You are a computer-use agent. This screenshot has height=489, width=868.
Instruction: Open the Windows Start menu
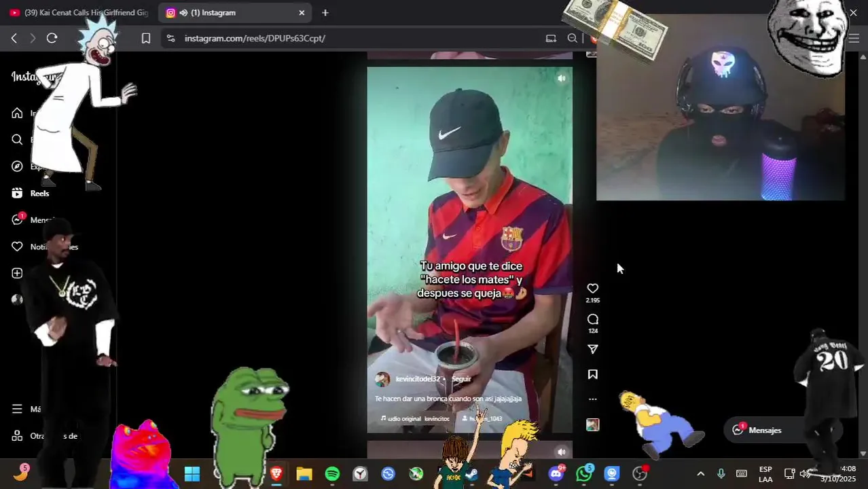[x=192, y=473]
